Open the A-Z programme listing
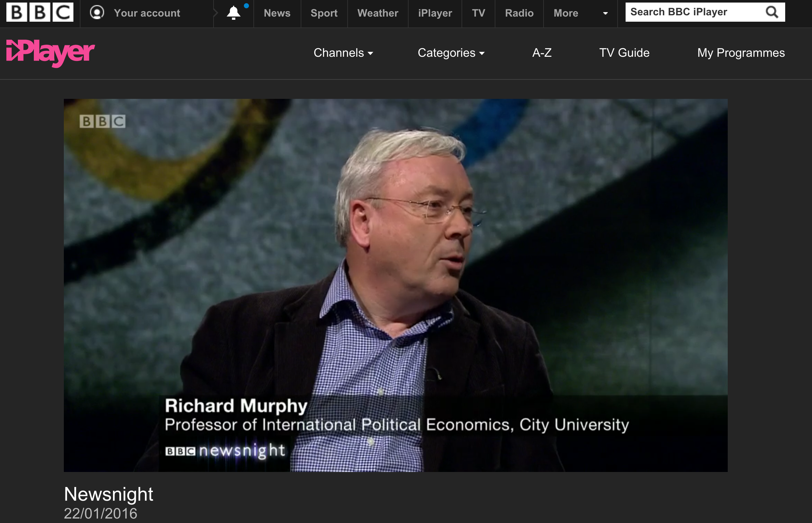The height and width of the screenshot is (523, 812). click(542, 53)
